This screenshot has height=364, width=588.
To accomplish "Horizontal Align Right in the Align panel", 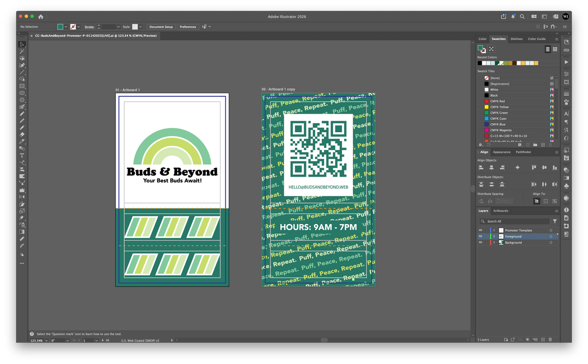I will (x=502, y=168).
